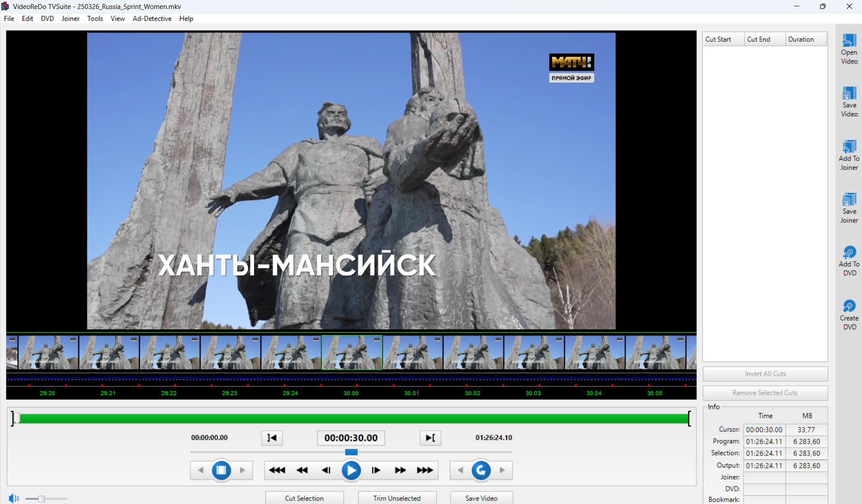Screen dimensions: 862x504
Task: Click right arrow beside the Stop button
Action: pos(242,470)
